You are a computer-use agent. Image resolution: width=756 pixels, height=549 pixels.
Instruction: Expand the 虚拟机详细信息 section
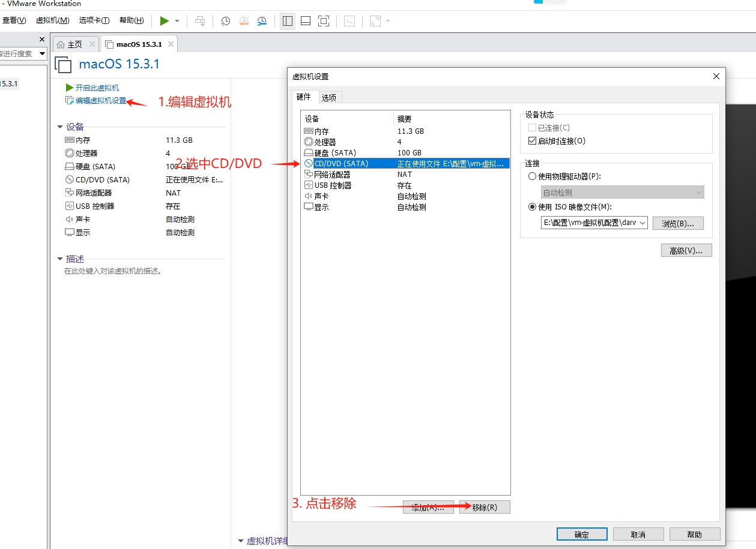point(241,541)
